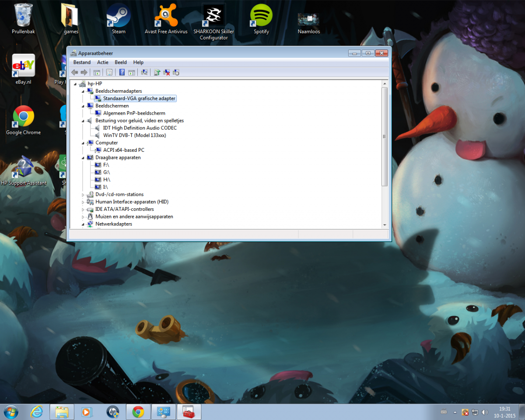The height and width of the screenshot is (420, 525).
Task: Open the Properties toolbar icon
Action: pyautogui.click(x=109, y=72)
